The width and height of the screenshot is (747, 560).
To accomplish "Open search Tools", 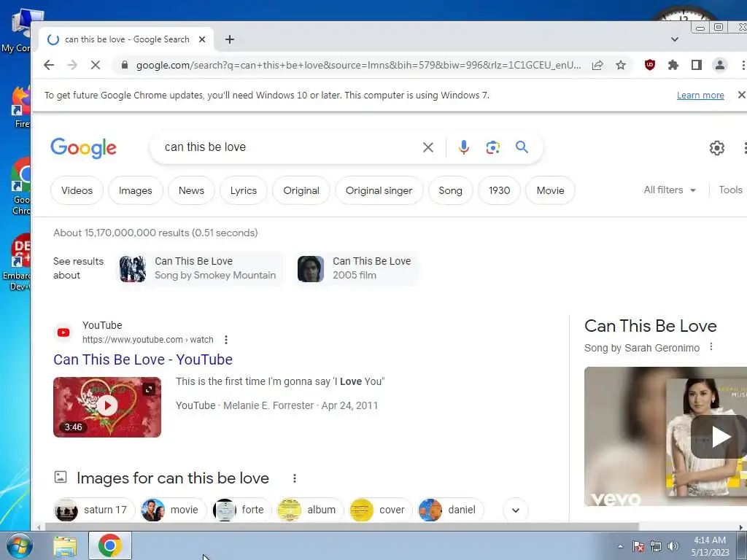I will coord(730,190).
